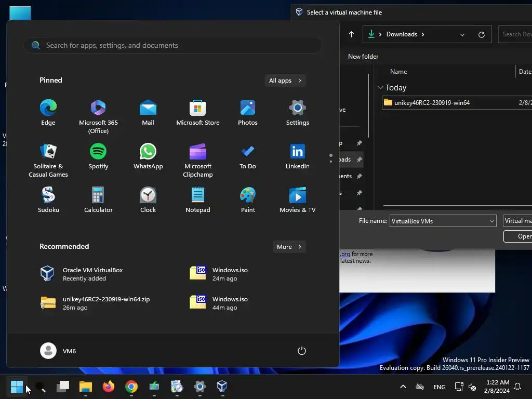Open the Photos app
The width and height of the screenshot is (532, 399).
248,113
